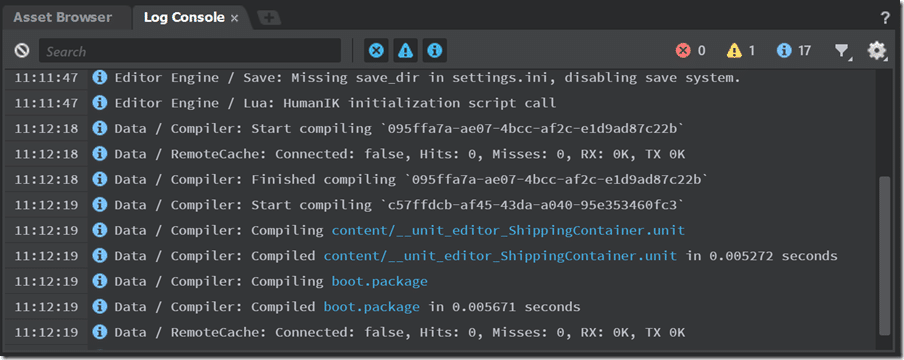Viewport: 904px width, 360px height.
Task: Click the info icon on the 'Compiled boot.package' row
Action: click(x=100, y=307)
